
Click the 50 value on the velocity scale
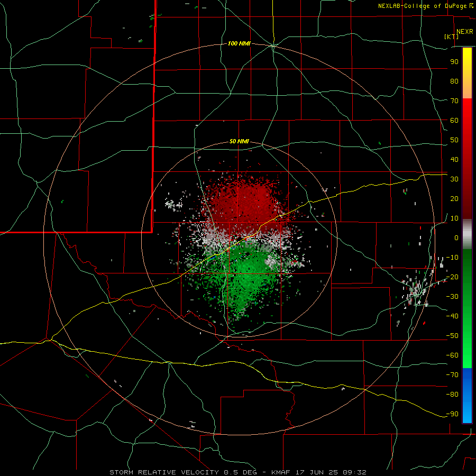pos(454,140)
